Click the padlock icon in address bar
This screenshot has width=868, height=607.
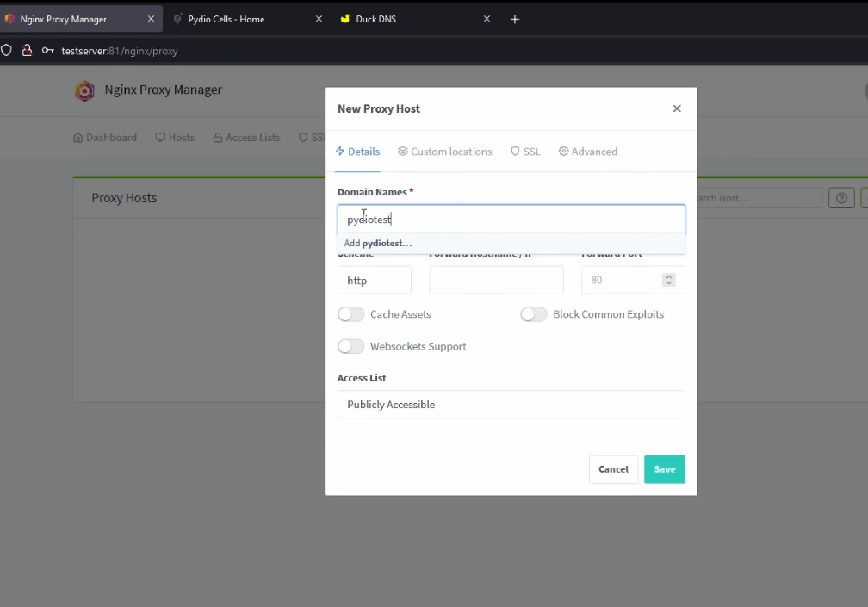[x=27, y=51]
